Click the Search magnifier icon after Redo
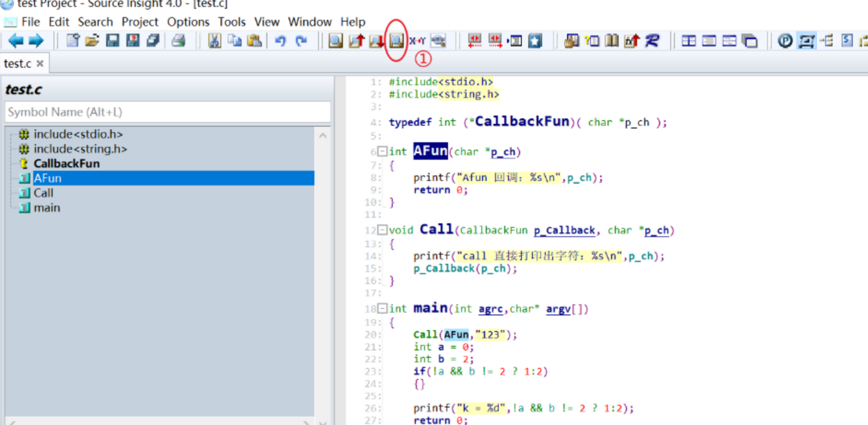Image resolution: width=868 pixels, height=425 pixels. pyautogui.click(x=336, y=41)
